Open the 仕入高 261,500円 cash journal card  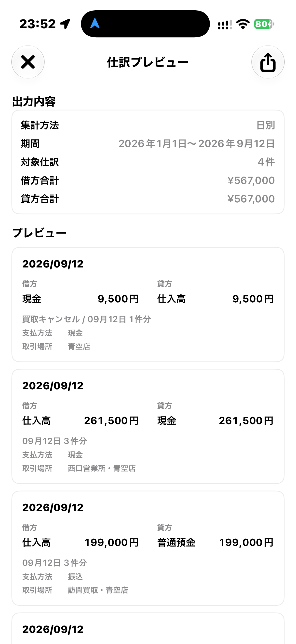148,426
